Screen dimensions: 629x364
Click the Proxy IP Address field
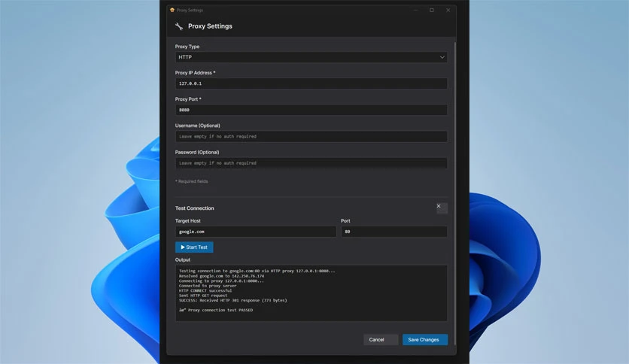pos(311,83)
